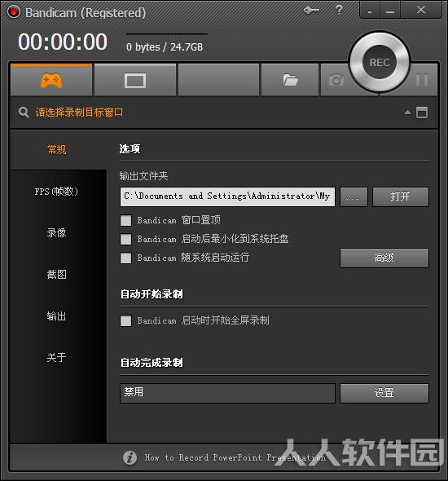
Task: Open the output folder icon tab
Action: [290, 80]
